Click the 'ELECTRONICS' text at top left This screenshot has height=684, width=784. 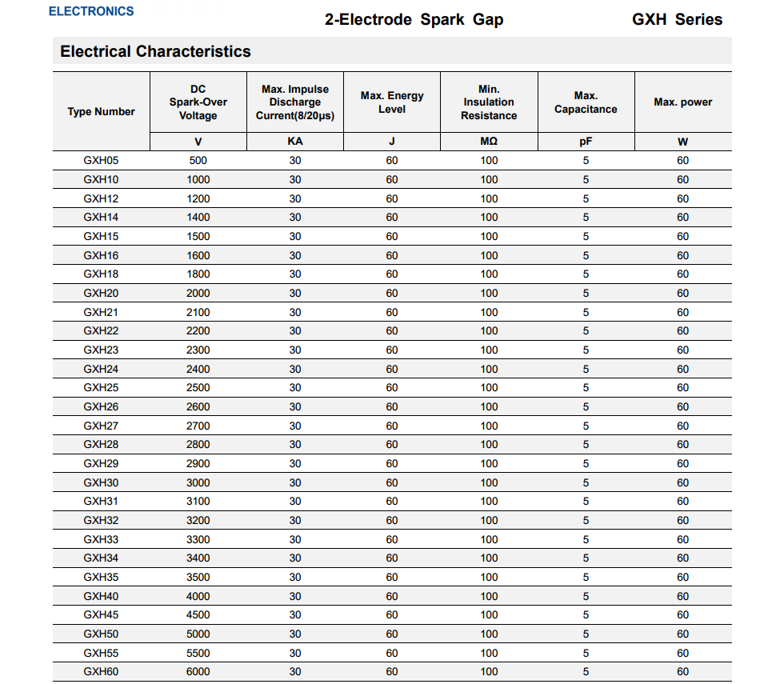[91, 11]
